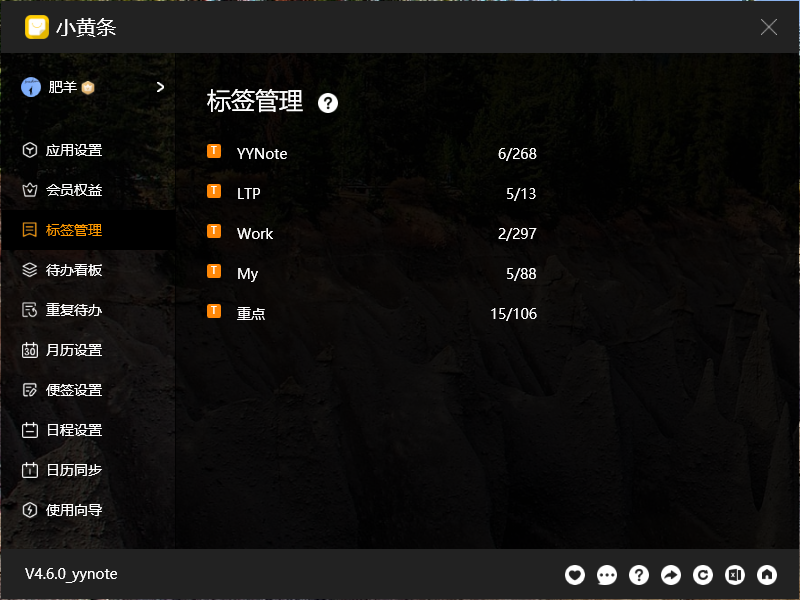Expand the 肥羊 account chevron
Screen dimensions: 800x600
[x=160, y=87]
